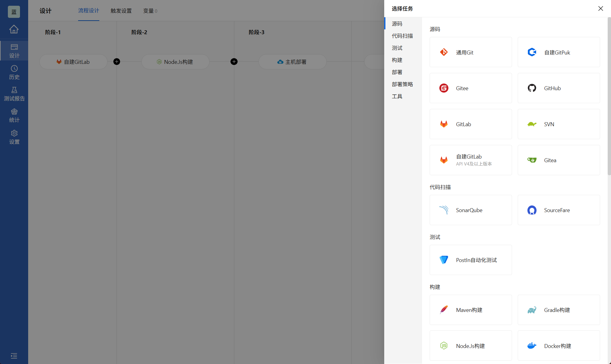The image size is (611, 364).
Task: Switch to 触发设置 tab
Action: coord(121,11)
